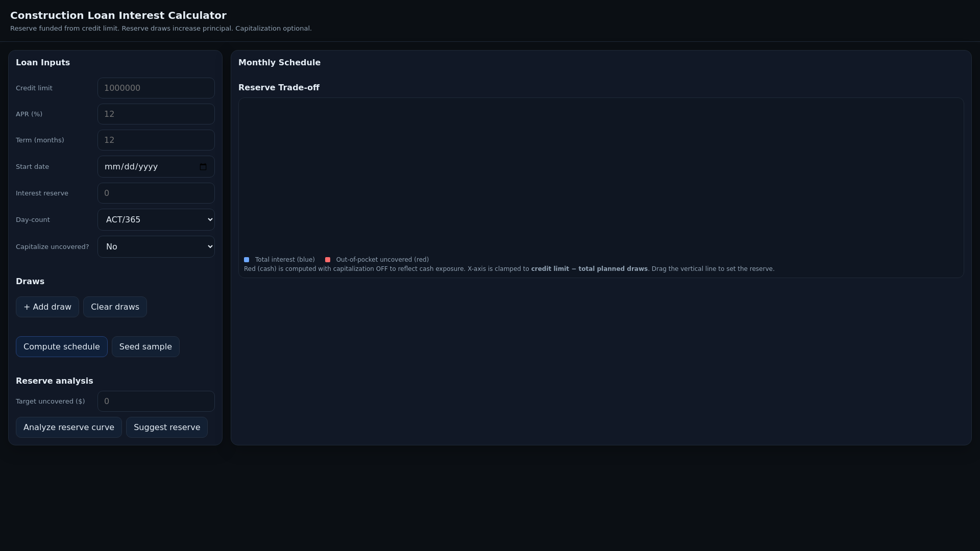Viewport: 980px width, 551px height.
Task: Click the Term (months) input field
Action: [156, 140]
